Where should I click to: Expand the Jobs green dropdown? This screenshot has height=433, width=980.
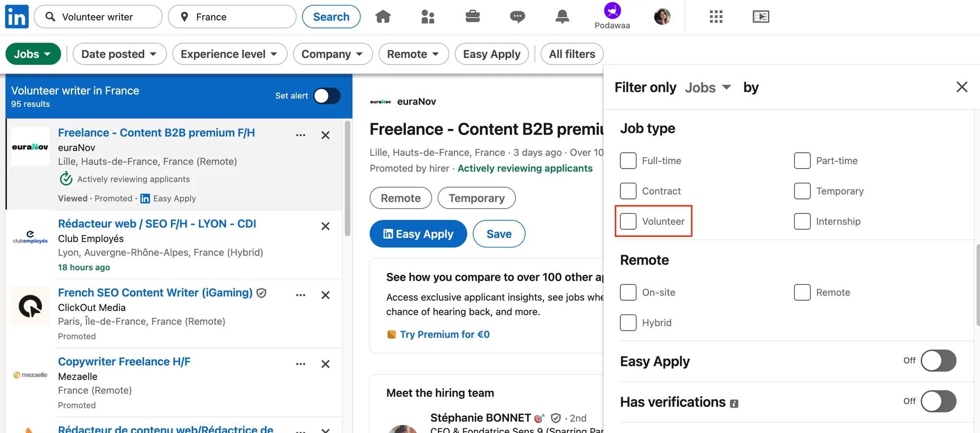pyautogui.click(x=33, y=54)
